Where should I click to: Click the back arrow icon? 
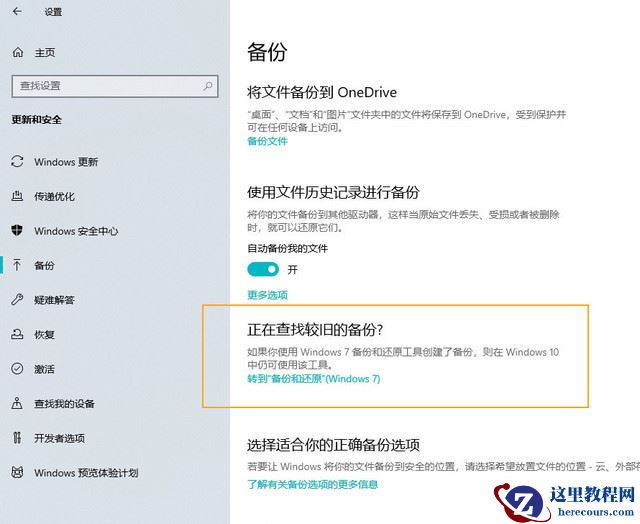[17, 11]
